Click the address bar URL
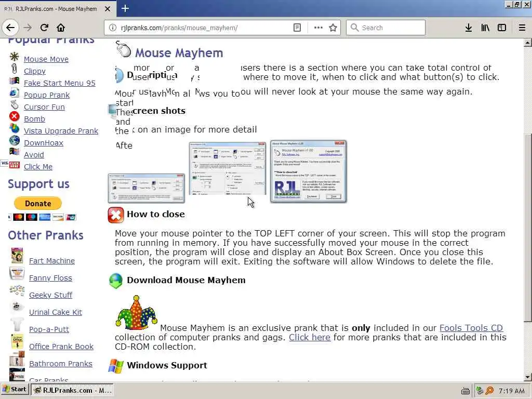 (179, 28)
